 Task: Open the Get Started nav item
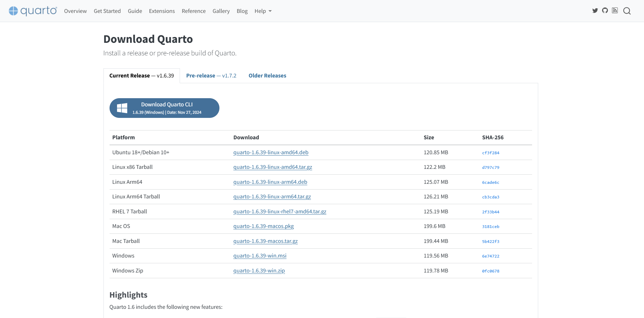(107, 11)
